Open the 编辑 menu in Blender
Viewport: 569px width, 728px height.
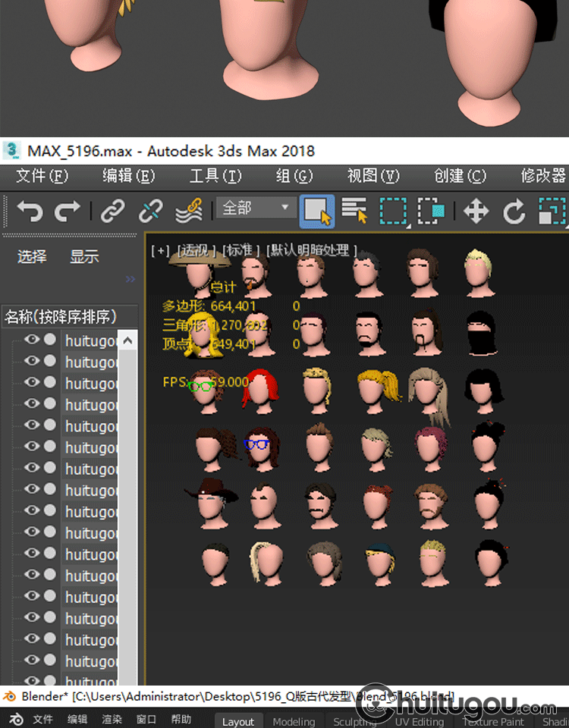point(77,719)
